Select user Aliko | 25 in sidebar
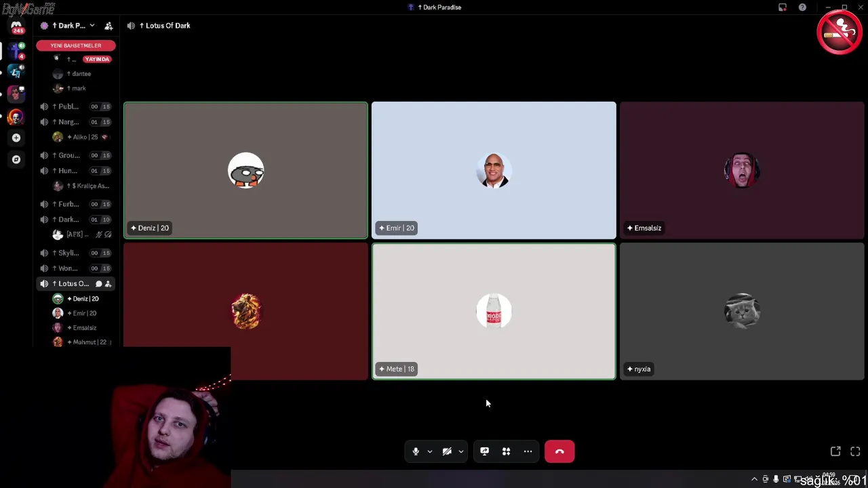Viewport: 868px width, 488px height. click(80, 137)
